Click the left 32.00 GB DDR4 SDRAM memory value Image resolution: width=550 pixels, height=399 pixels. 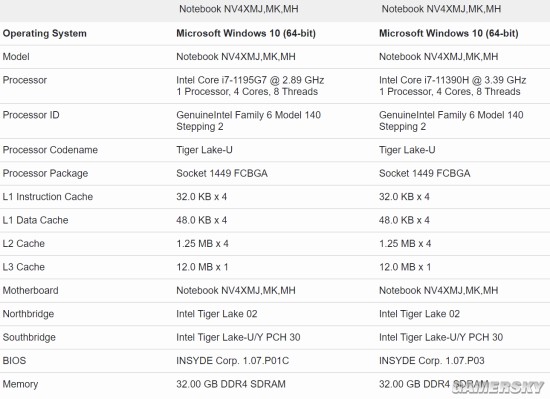pos(231,384)
